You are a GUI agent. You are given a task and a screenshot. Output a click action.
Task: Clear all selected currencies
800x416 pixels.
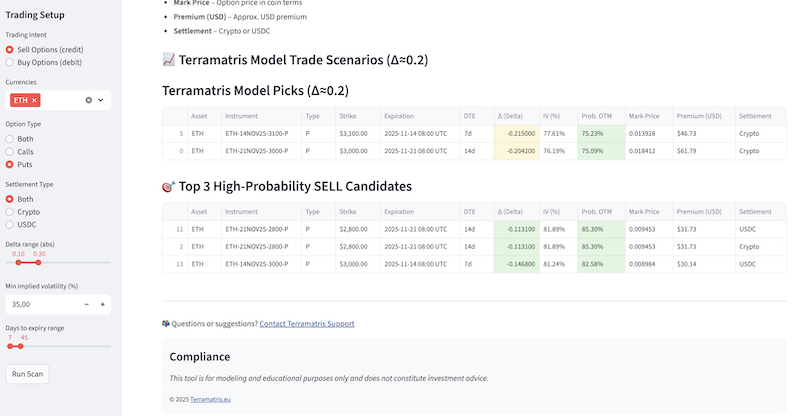pyautogui.click(x=88, y=100)
